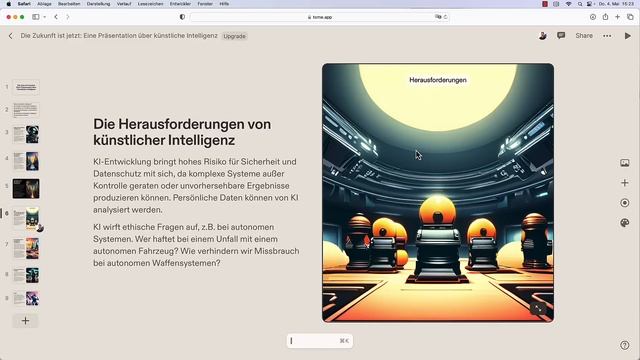The image size is (640, 360).
Task: Open the Darstellung menu
Action: click(98, 4)
